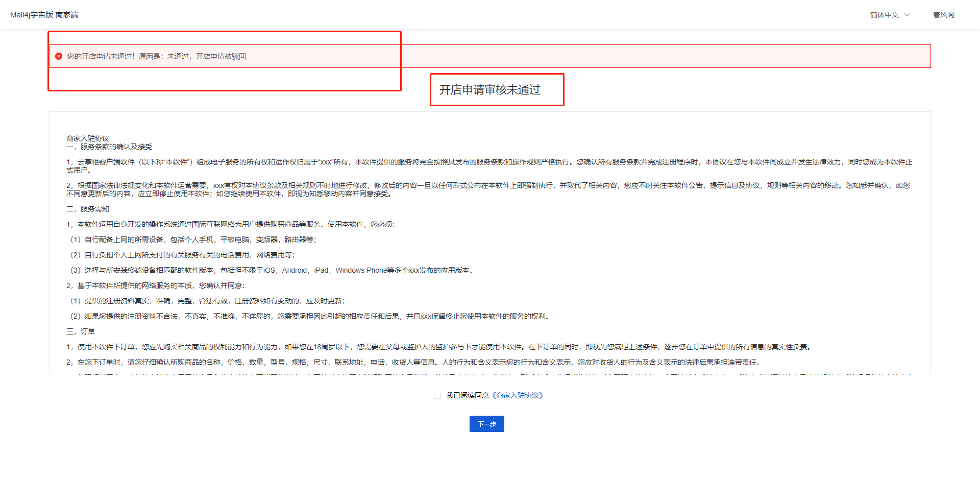Click the line about iOS, Android, iPad versions
The image size is (980, 478).
coord(271,270)
